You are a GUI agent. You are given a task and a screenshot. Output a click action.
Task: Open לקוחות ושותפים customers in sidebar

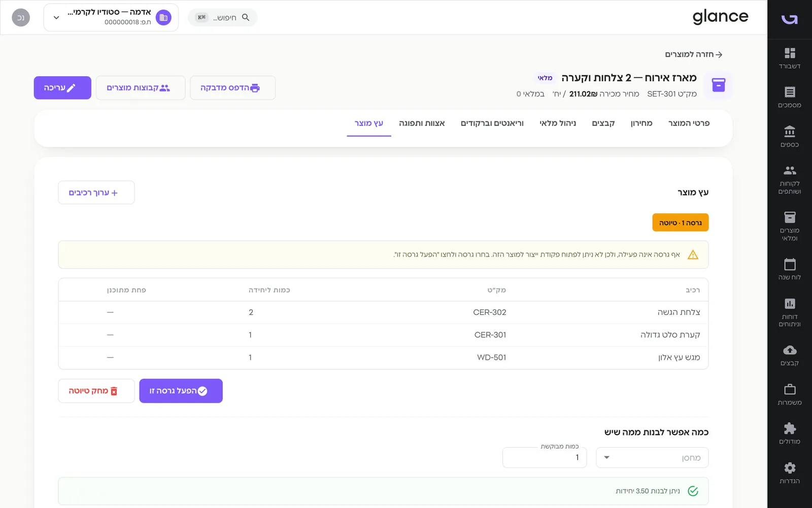(789, 180)
